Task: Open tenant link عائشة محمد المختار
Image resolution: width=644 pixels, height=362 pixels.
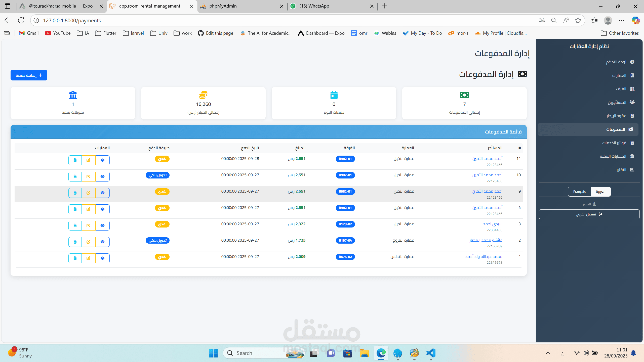Action: click(486, 240)
